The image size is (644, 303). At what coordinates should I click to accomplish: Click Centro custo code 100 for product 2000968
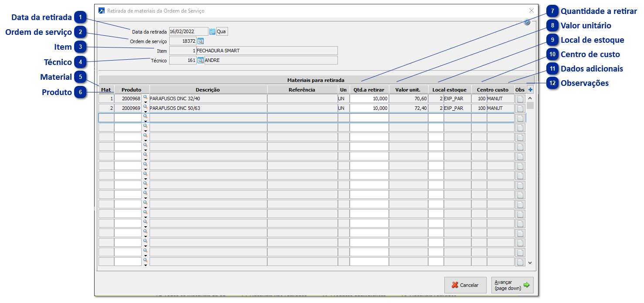(479, 99)
